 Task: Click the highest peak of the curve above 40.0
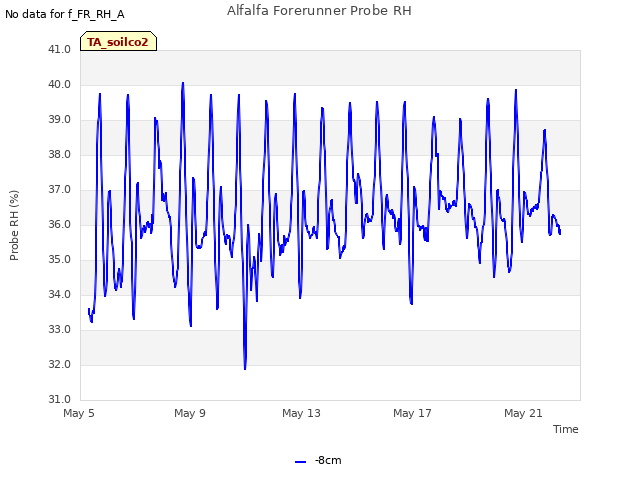183,83
